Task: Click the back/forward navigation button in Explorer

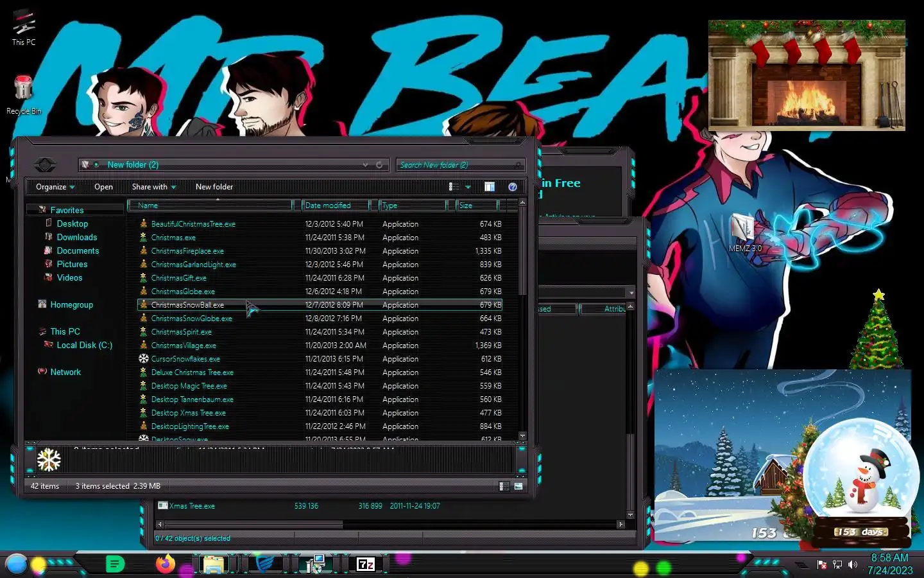Action: point(44,165)
